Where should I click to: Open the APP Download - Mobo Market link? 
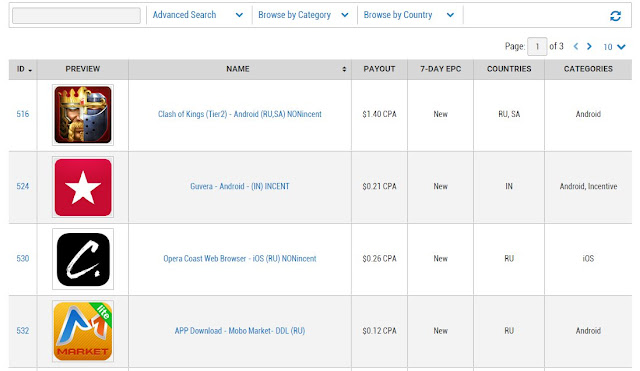point(240,331)
